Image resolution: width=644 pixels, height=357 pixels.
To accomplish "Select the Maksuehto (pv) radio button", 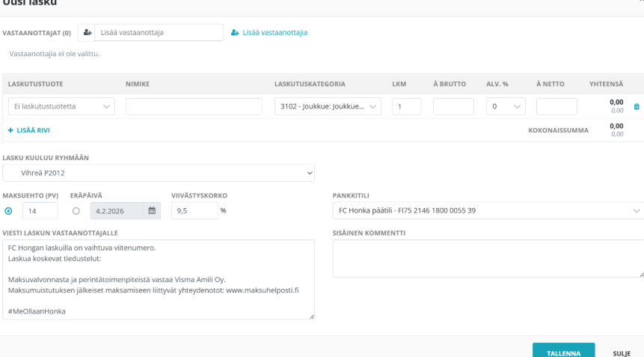I will [x=8, y=211].
